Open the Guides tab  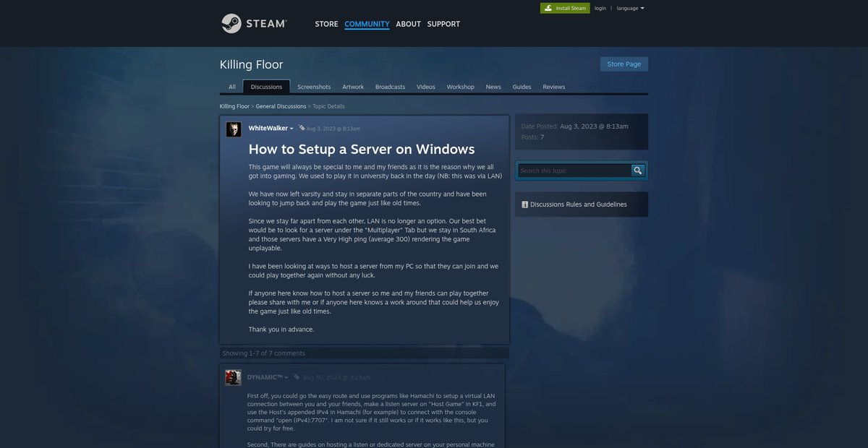coord(522,87)
